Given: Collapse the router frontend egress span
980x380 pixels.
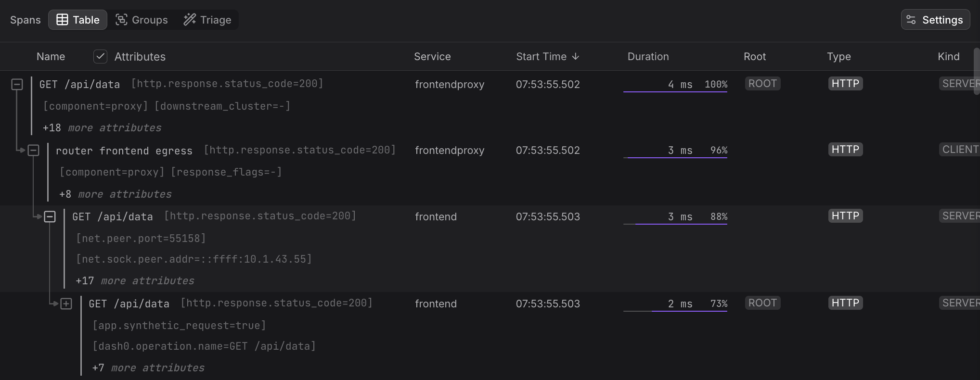Looking at the screenshot, I should point(33,151).
